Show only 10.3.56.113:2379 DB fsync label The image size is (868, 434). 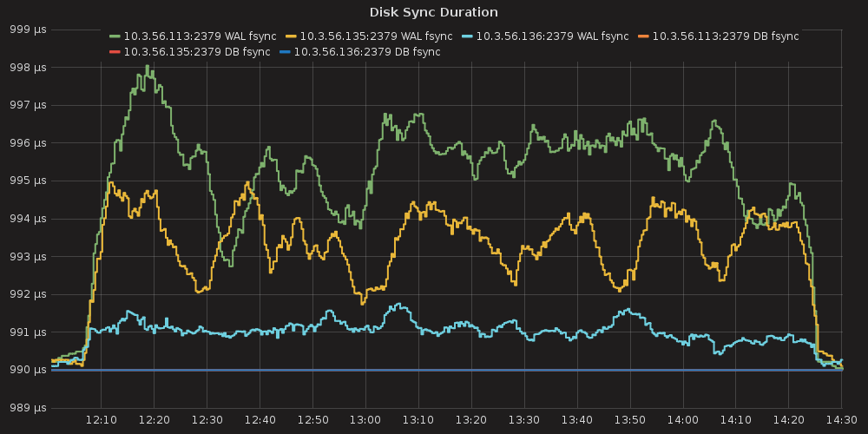[x=725, y=36]
